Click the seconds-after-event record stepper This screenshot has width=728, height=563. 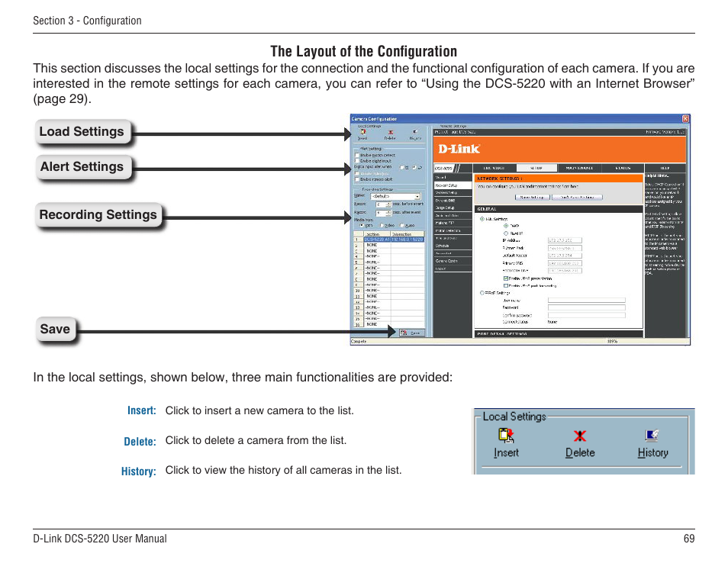point(388,213)
